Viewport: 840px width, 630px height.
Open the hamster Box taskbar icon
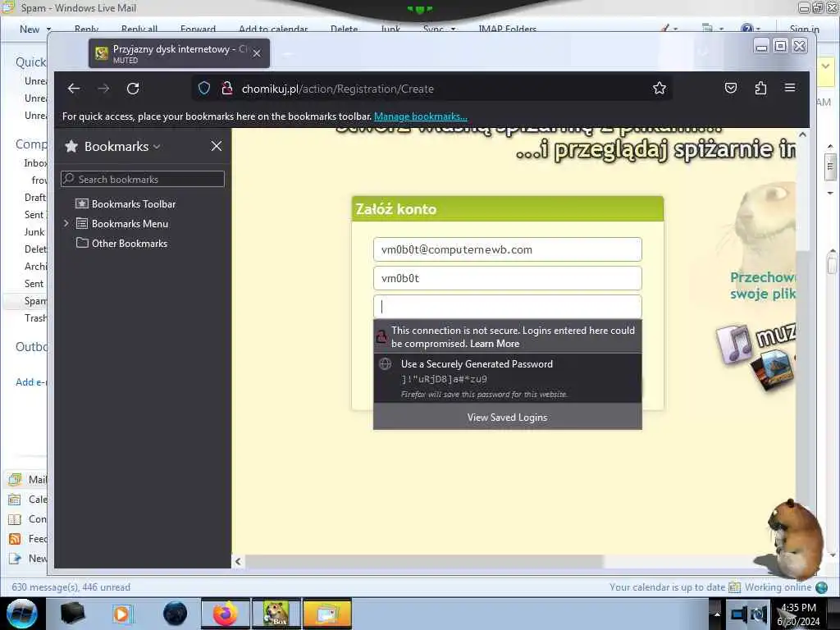[x=276, y=614]
